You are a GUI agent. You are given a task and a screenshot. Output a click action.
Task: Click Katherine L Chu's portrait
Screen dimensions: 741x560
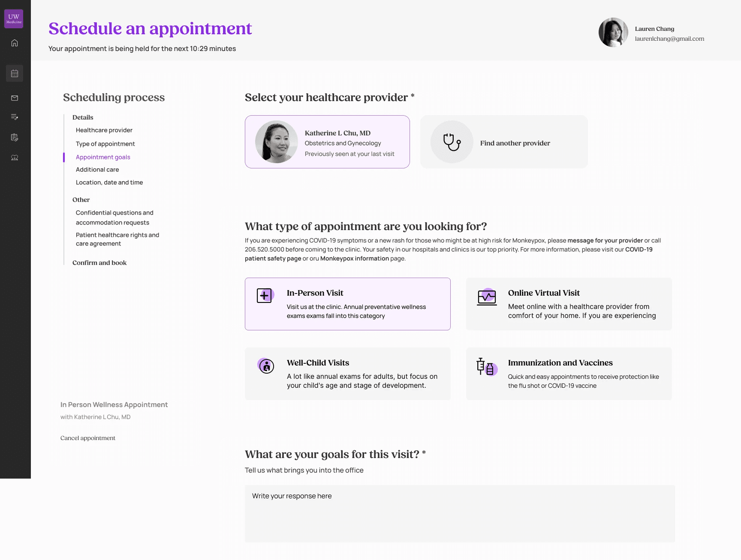(x=277, y=142)
